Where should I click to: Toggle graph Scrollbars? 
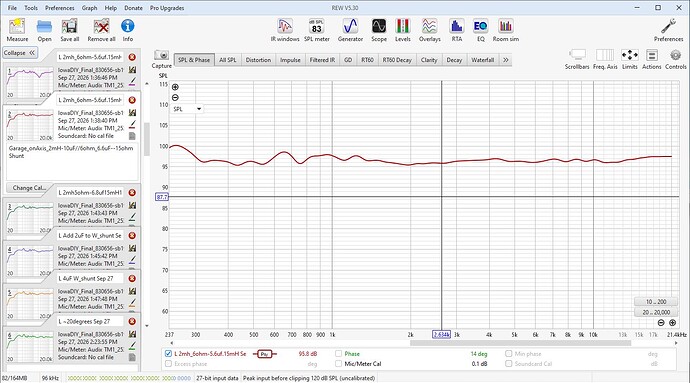point(577,59)
